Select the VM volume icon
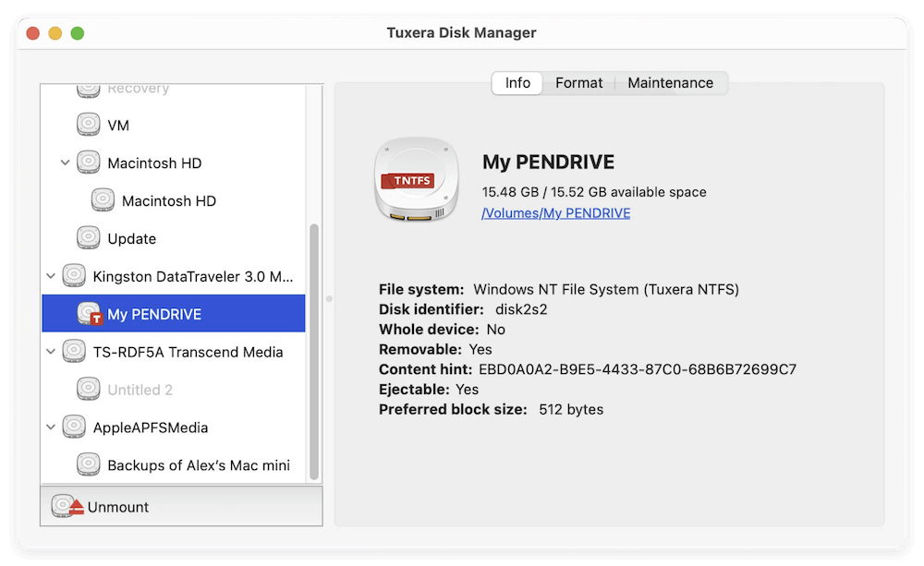Screen dimensions: 924x566 (89, 125)
